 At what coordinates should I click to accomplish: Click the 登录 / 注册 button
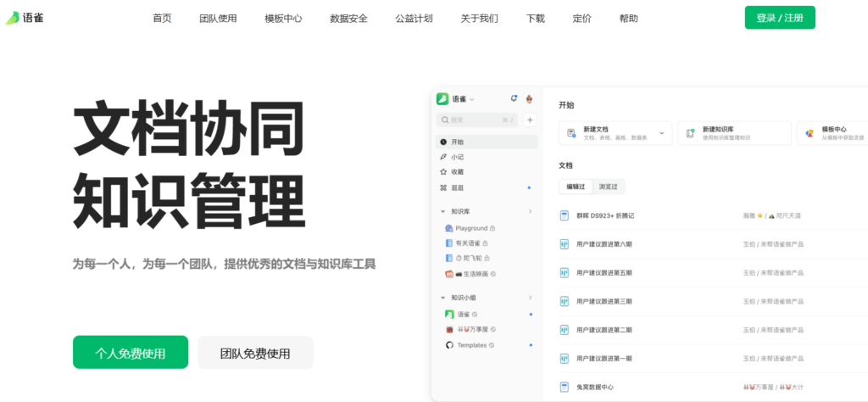pyautogui.click(x=780, y=18)
